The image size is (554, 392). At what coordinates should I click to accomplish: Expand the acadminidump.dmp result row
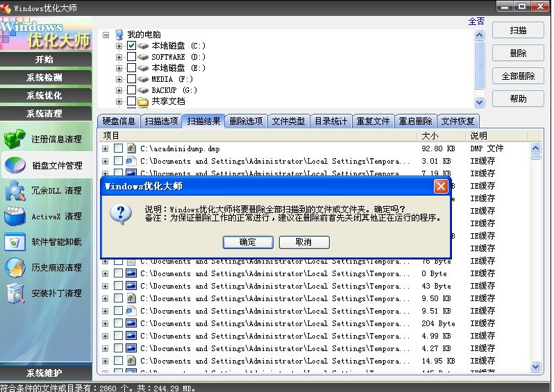tap(106, 149)
